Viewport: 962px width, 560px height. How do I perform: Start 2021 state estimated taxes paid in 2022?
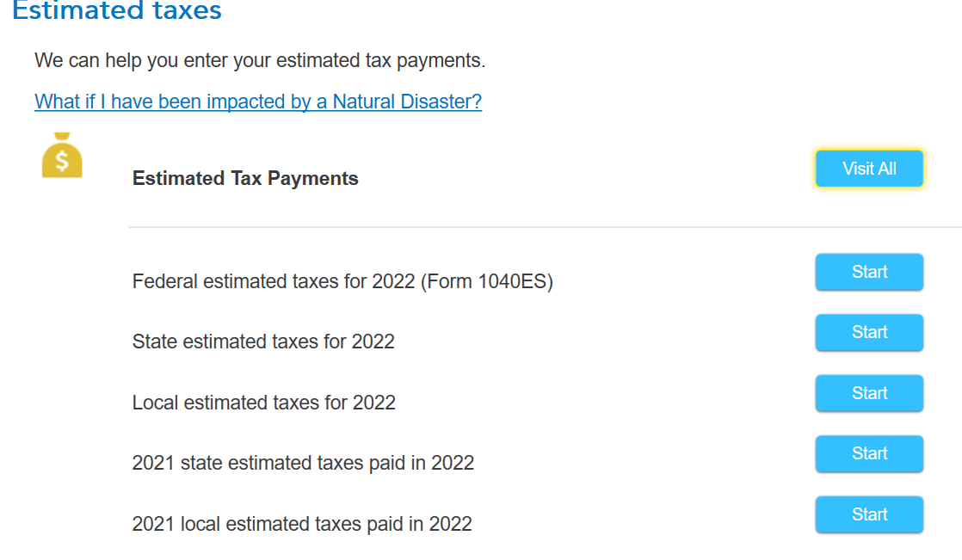(x=869, y=454)
